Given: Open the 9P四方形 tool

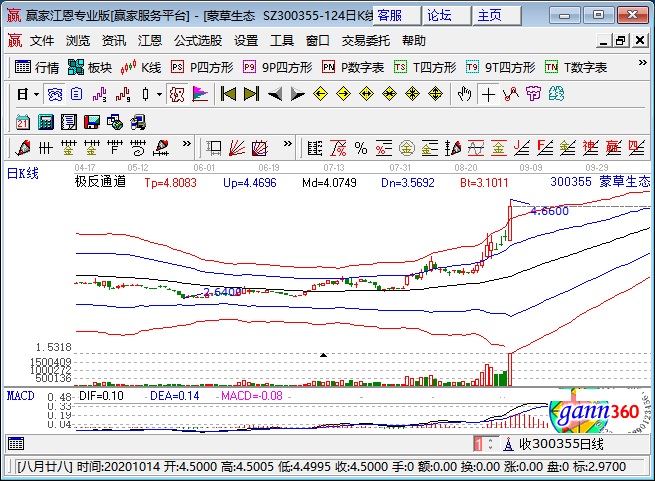Looking at the screenshot, I should coord(278,67).
